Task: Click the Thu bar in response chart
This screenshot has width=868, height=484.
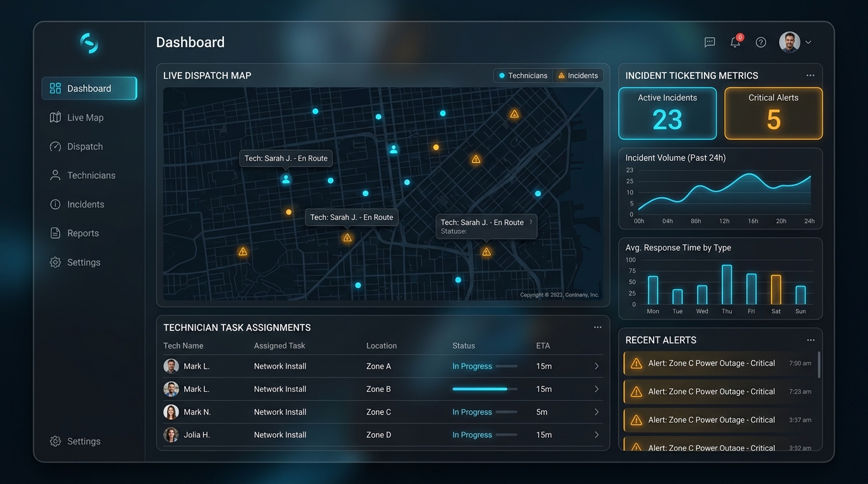Action: [727, 285]
